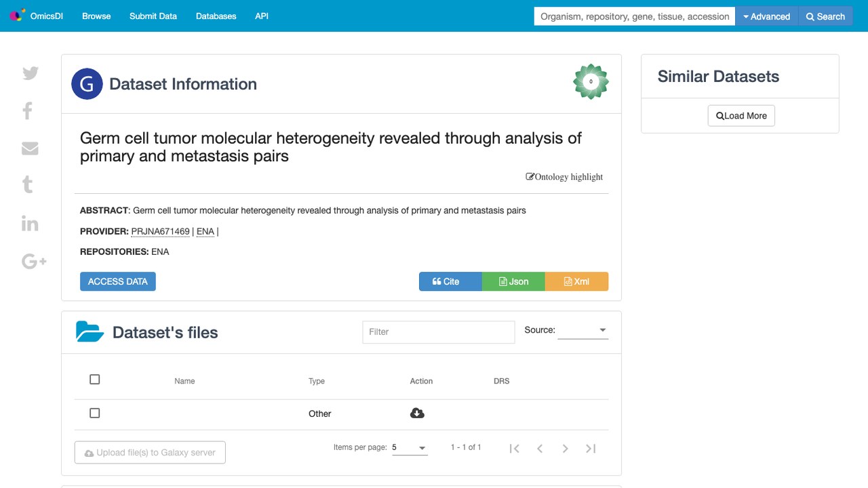Focus the top search input field
Screen dimensions: 868x488
point(635,16)
